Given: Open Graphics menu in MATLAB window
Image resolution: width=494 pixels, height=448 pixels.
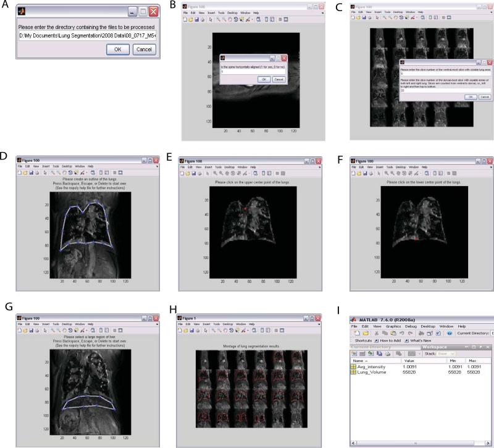Looking at the screenshot, I should tap(393, 326).
